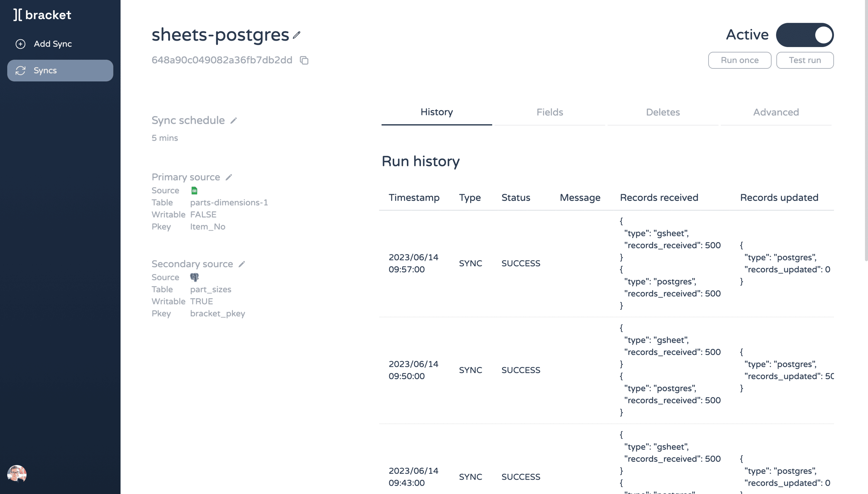This screenshot has height=494, width=868.
Task: Copy the sync ID with copy icon
Action: tap(304, 60)
